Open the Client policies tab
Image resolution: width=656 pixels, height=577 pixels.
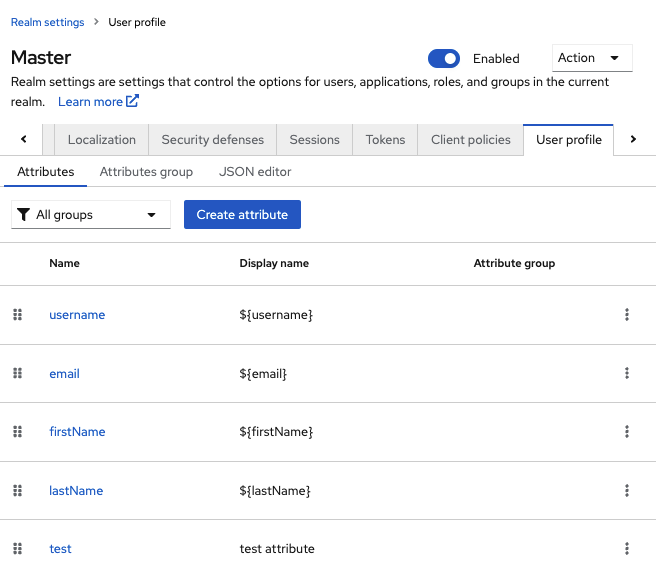(470, 140)
